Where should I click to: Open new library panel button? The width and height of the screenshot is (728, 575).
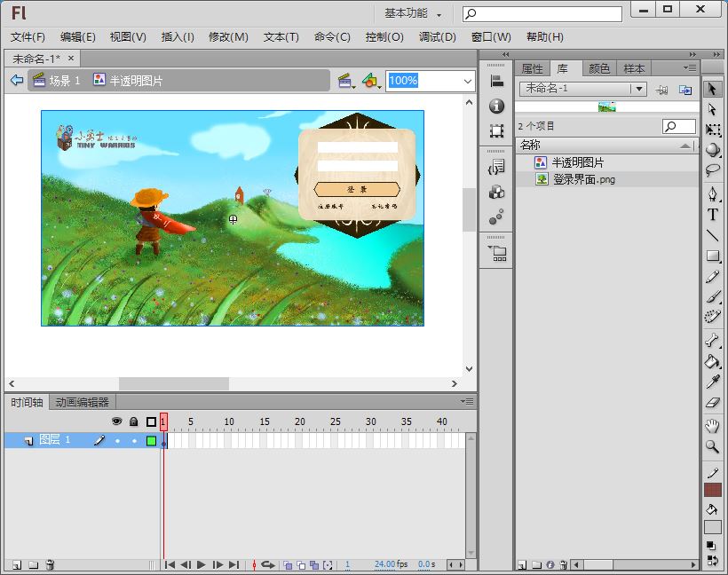pos(685,90)
